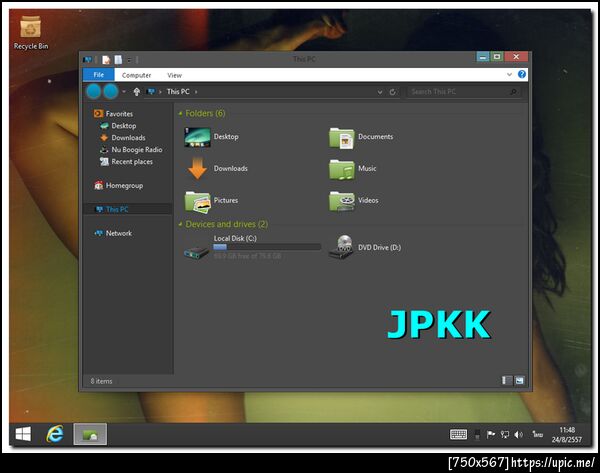Select Nu Boogie Radio in Favorites

(131, 150)
